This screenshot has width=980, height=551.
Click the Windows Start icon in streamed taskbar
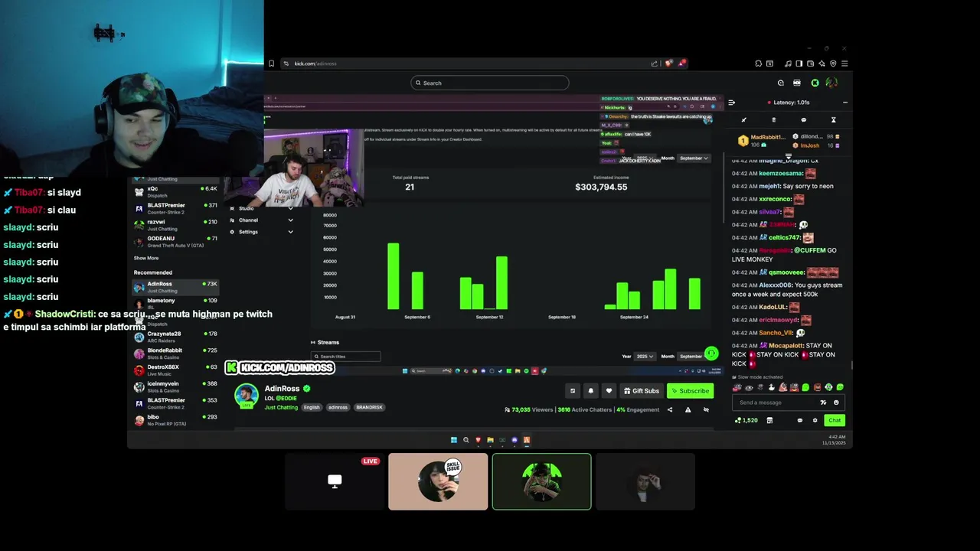coord(453,440)
